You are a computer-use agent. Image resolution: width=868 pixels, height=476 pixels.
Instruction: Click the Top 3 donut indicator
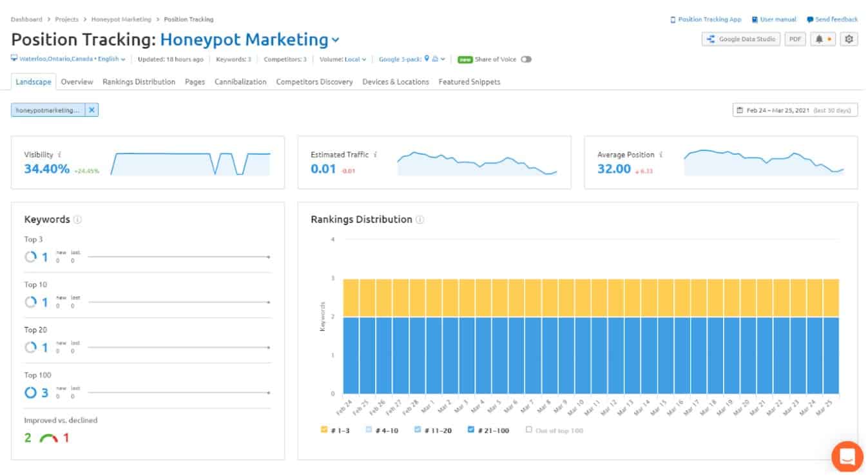pyautogui.click(x=30, y=257)
